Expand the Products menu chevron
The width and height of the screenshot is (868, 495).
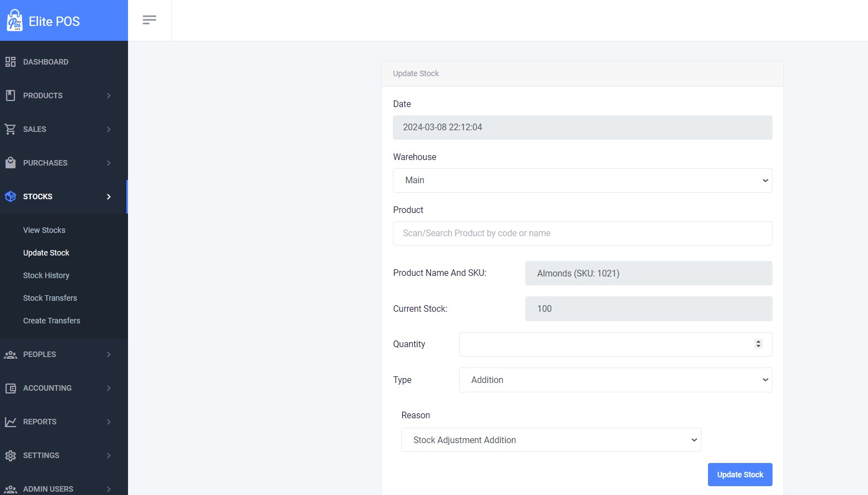tap(109, 95)
